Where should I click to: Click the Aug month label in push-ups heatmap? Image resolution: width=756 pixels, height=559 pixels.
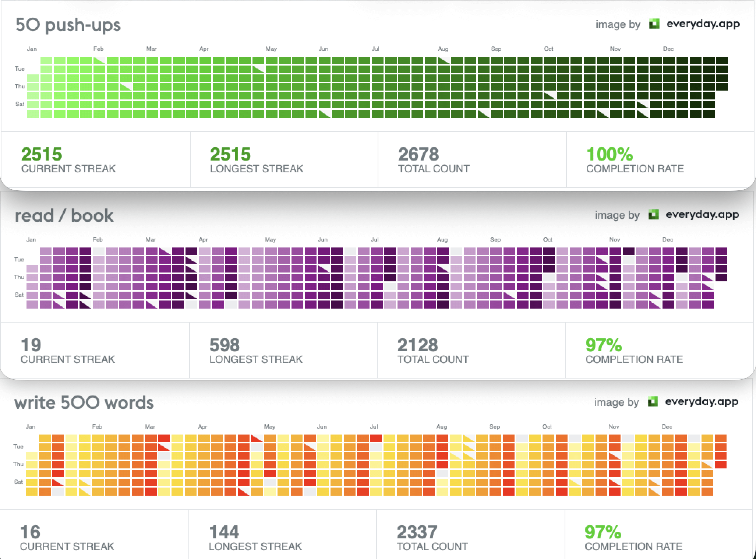pos(443,49)
